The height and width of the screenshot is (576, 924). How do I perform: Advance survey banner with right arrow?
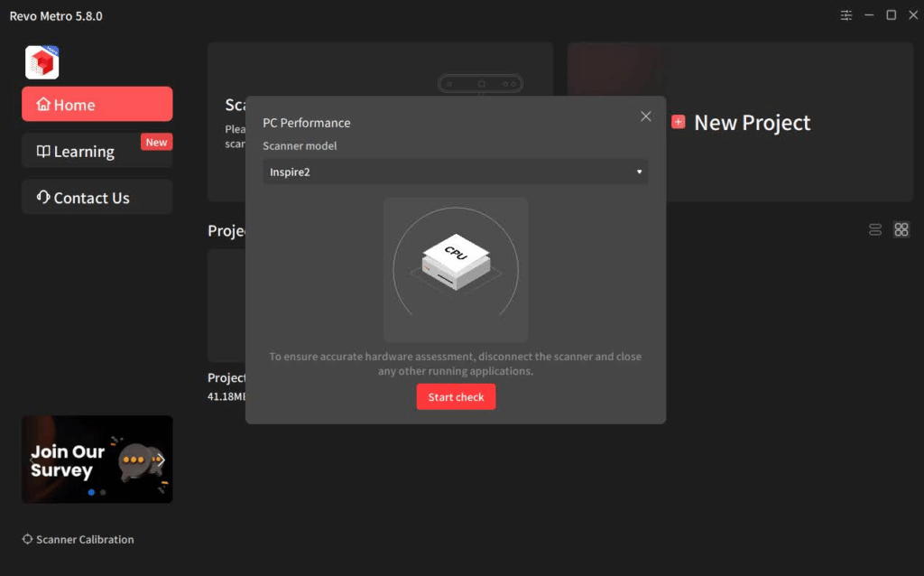click(x=162, y=460)
